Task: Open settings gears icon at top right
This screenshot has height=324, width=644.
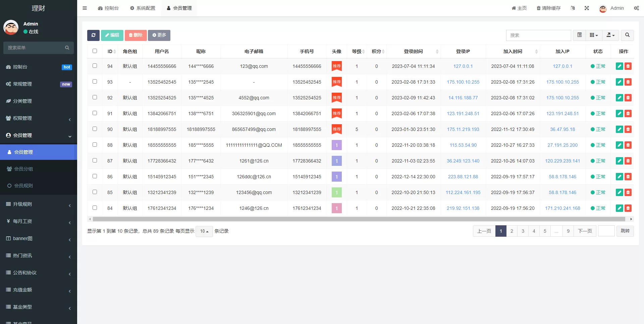Action: [x=636, y=8]
